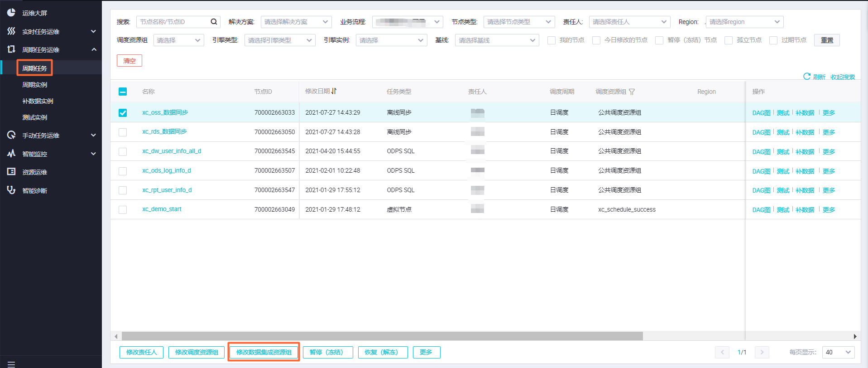
Task: Open DAG图 for xc_rds_数据同步
Action: pyautogui.click(x=761, y=132)
